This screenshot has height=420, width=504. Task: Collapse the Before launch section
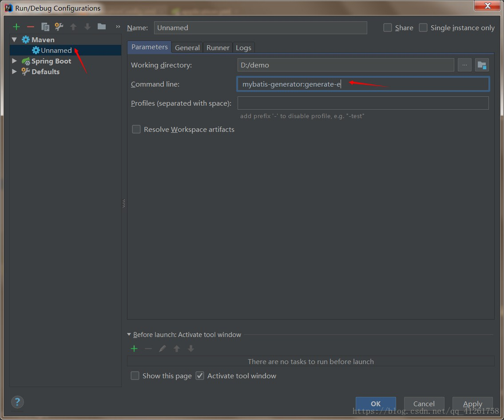[129, 334]
